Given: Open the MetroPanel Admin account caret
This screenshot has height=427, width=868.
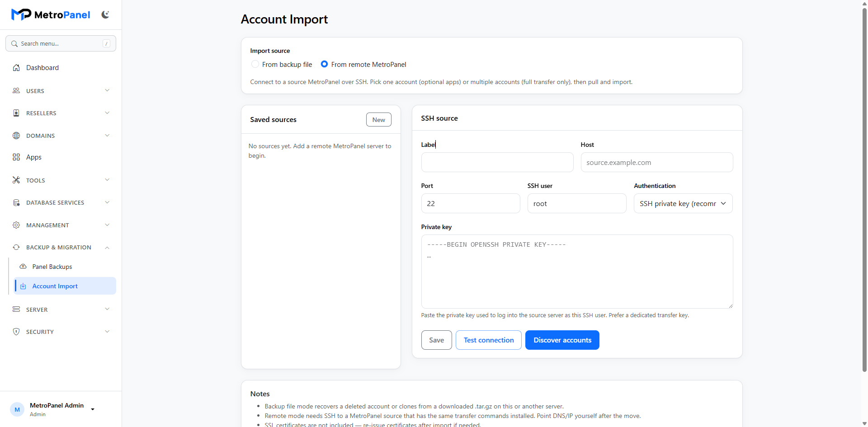Looking at the screenshot, I should coord(93,409).
